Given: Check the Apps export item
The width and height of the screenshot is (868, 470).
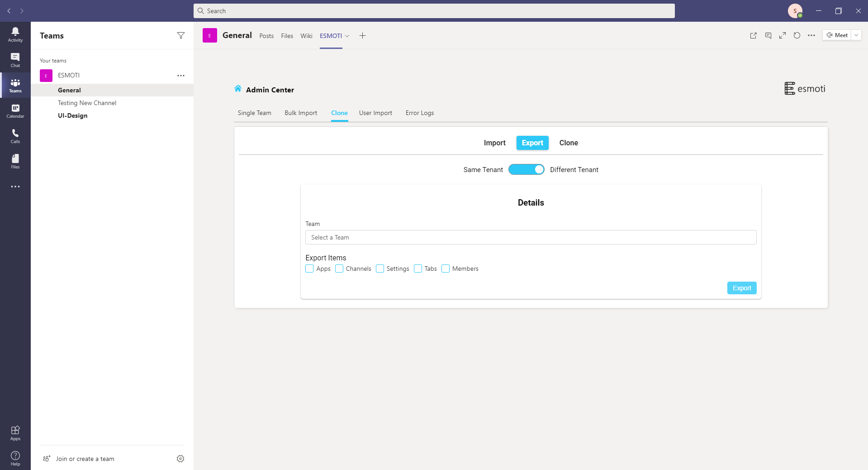Looking at the screenshot, I should (x=309, y=269).
